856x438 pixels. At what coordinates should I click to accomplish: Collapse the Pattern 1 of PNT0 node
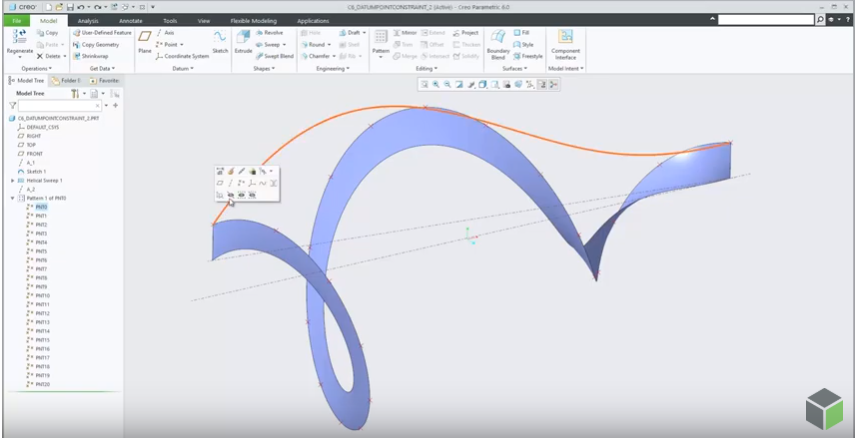(12, 198)
